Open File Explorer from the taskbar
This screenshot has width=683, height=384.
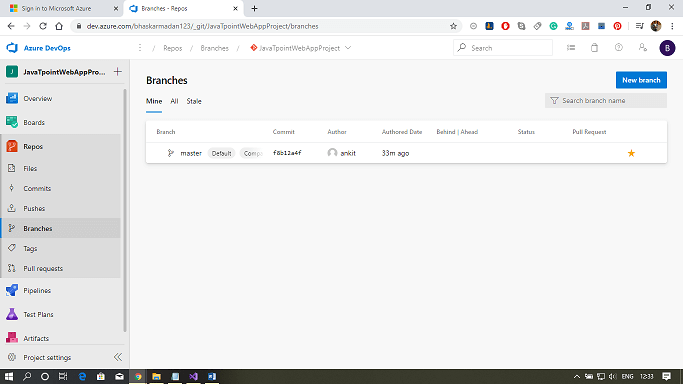(x=156, y=376)
